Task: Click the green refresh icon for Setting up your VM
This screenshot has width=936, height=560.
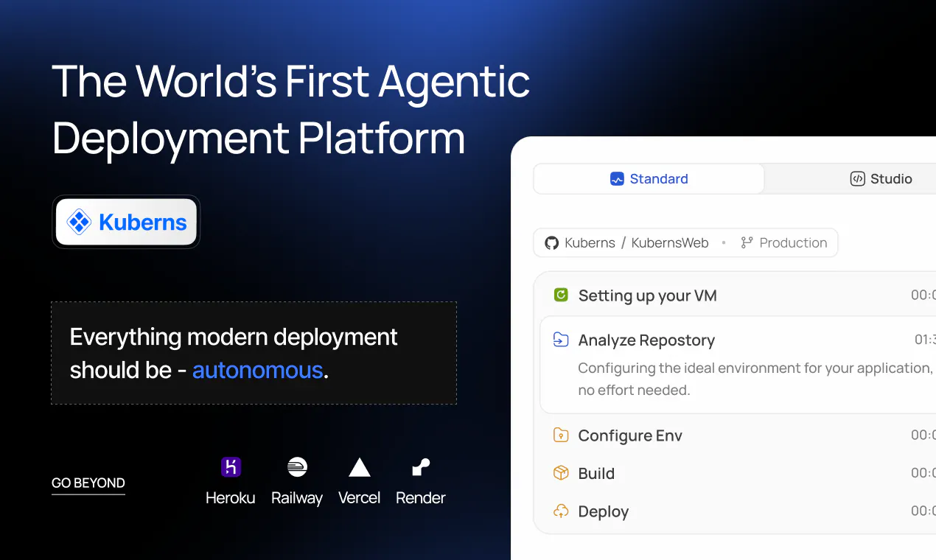Action: [561, 295]
